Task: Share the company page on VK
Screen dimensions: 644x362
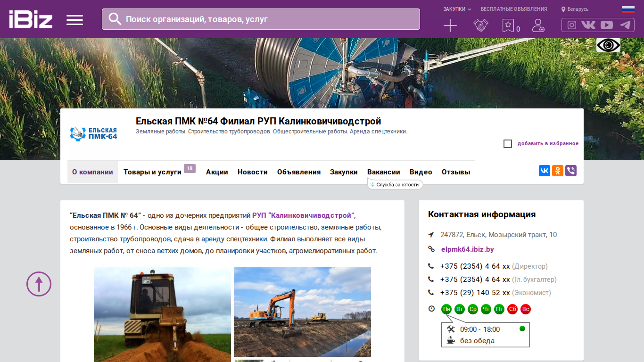Action: click(545, 171)
